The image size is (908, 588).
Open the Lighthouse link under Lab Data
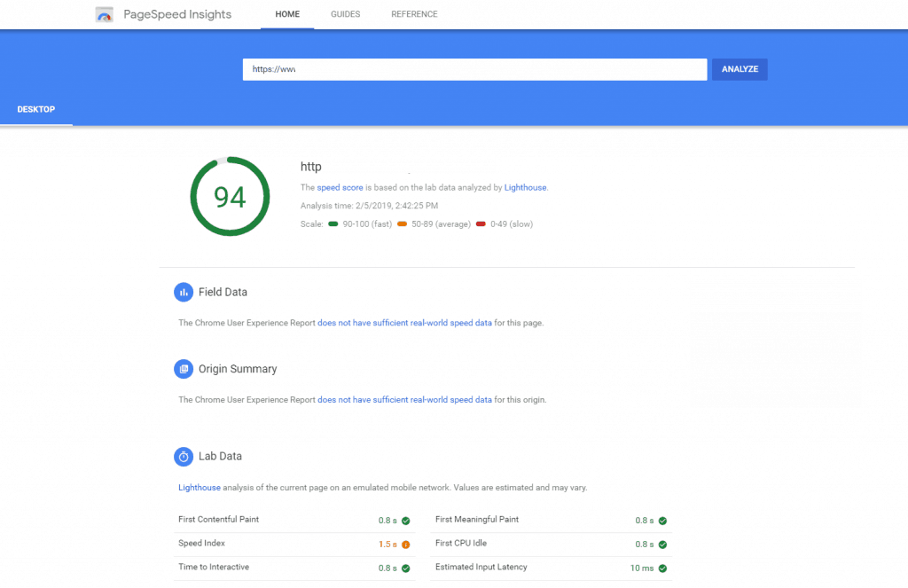(x=200, y=488)
